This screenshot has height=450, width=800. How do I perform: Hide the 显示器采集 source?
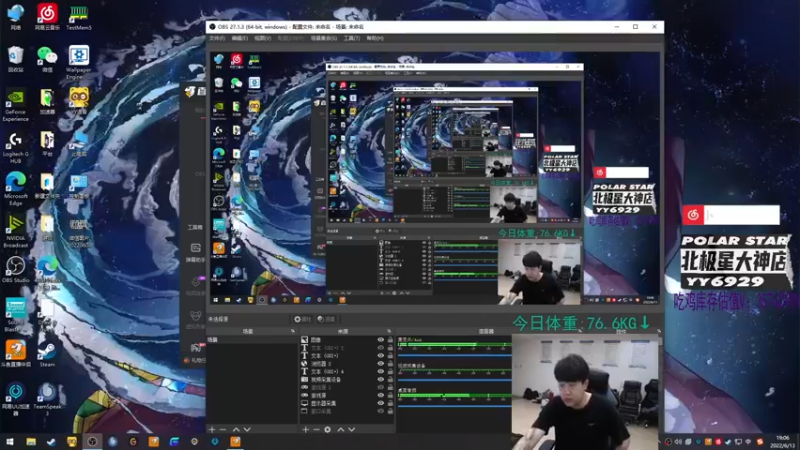point(381,403)
